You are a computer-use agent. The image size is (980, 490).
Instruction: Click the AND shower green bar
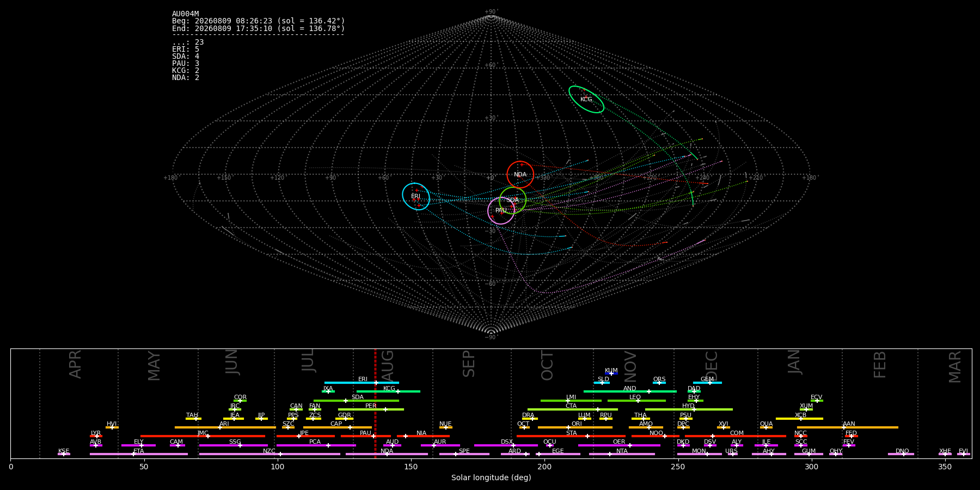tap(630, 391)
